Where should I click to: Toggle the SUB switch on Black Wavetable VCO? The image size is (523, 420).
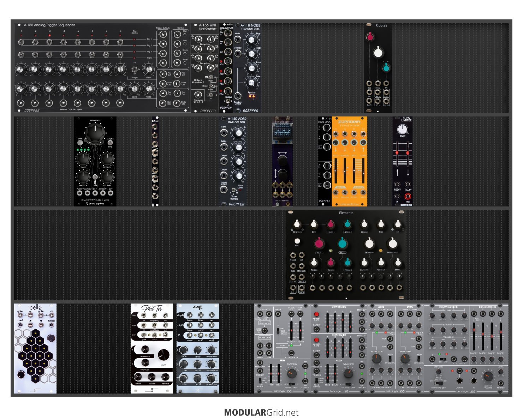coord(95,177)
